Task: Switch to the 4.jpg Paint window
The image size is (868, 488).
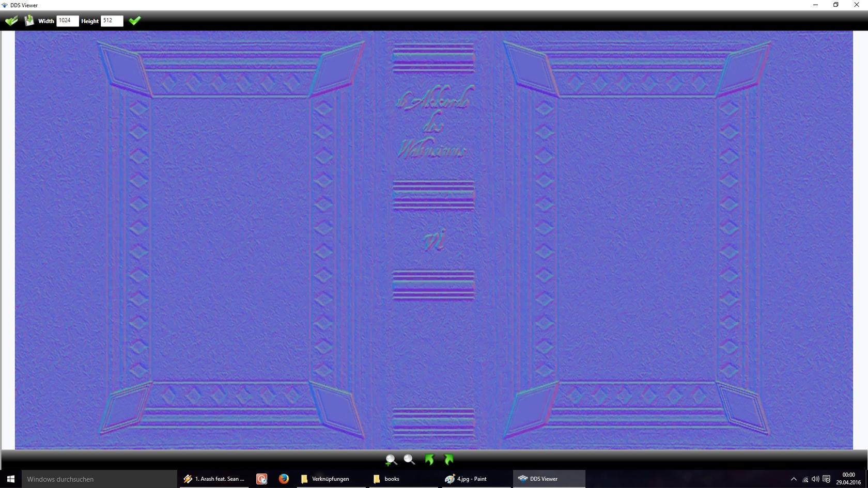Action: (x=467, y=479)
